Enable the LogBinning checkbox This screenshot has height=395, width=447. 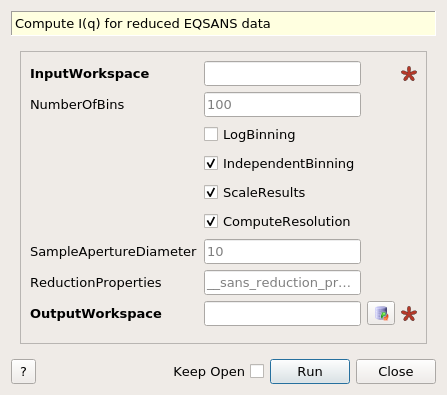pyautogui.click(x=211, y=134)
